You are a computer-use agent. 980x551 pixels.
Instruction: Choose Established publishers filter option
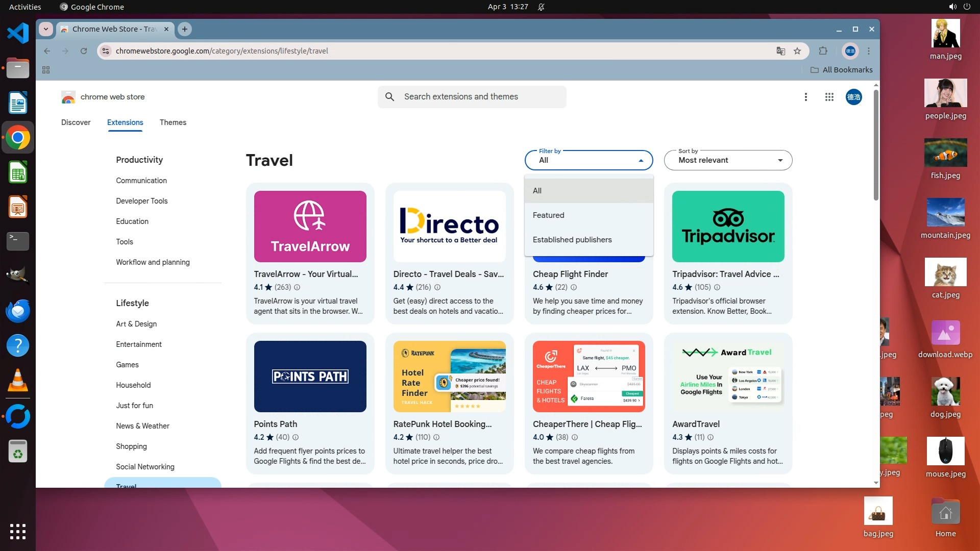pos(572,240)
